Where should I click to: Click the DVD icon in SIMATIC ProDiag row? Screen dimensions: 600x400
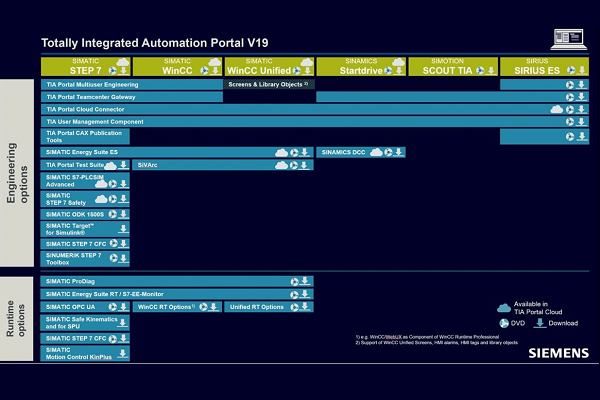(x=294, y=282)
